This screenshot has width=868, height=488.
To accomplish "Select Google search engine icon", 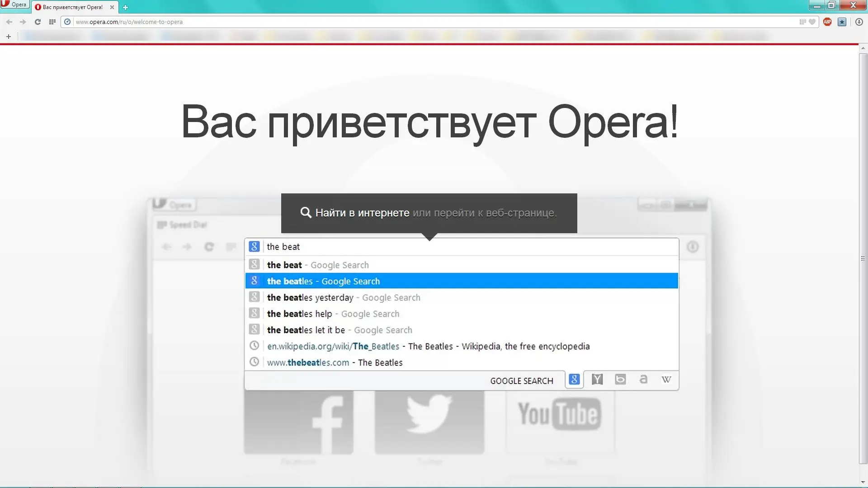I will (x=574, y=380).
